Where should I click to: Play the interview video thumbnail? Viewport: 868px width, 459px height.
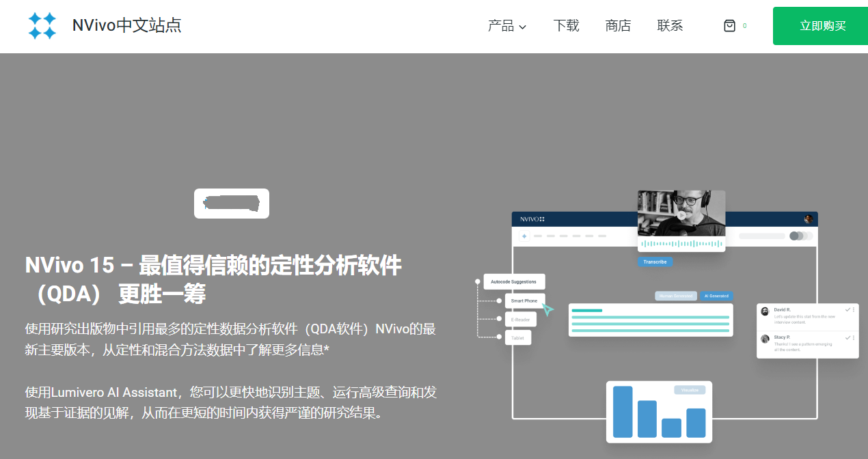[x=681, y=214]
